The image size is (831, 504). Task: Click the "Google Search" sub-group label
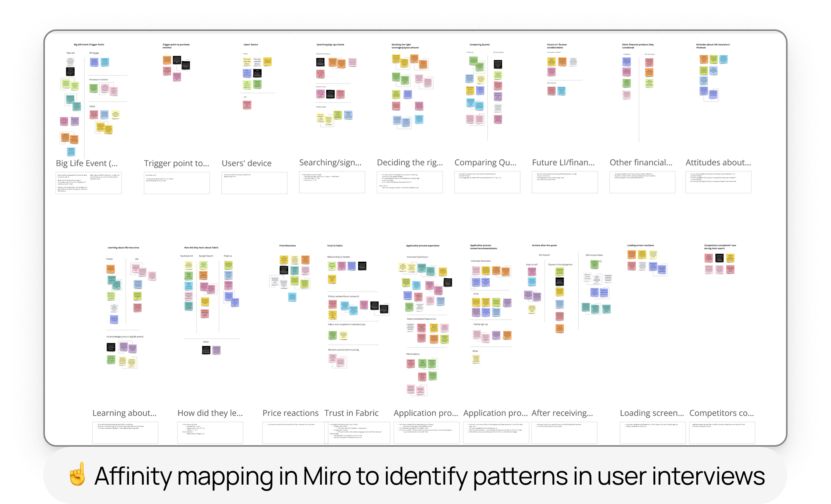(x=206, y=256)
